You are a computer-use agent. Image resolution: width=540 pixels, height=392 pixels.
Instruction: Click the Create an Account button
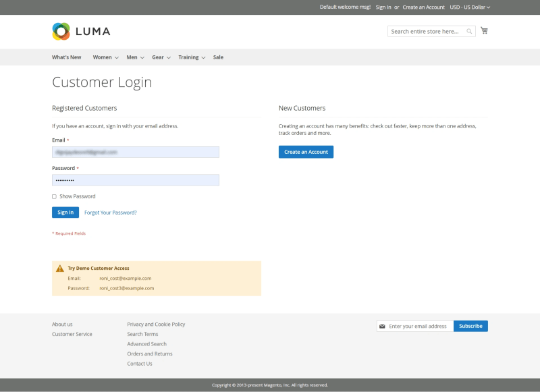pos(305,152)
